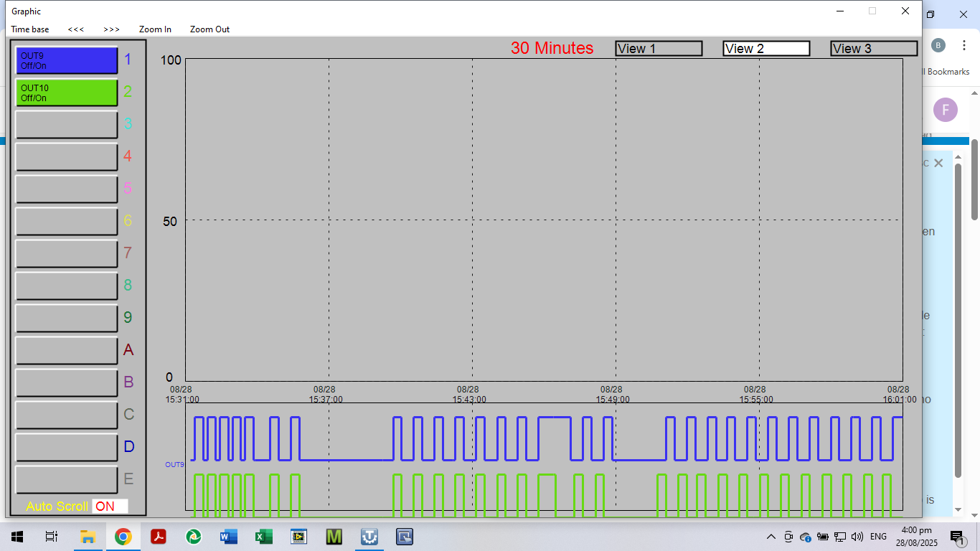Open Microsoft Excel from the taskbar

point(263,537)
